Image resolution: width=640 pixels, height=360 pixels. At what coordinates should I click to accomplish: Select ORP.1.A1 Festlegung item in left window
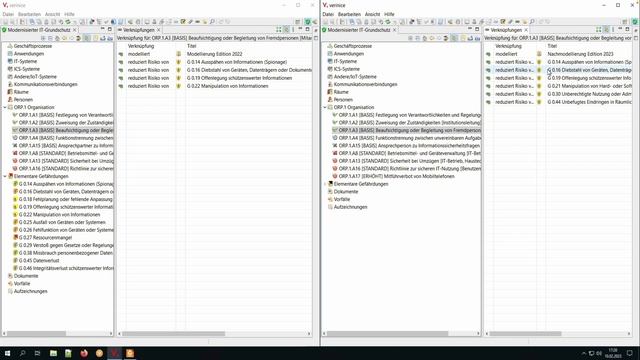pyautogui.click(x=66, y=115)
